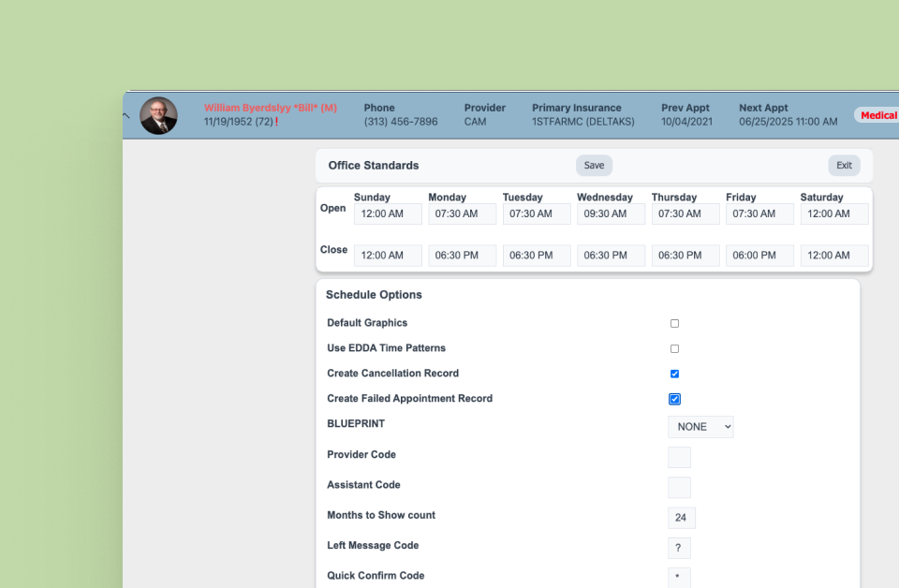The image size is (899, 588).
Task: Edit Friday close time 06:00 PM
Action: pyautogui.click(x=759, y=256)
